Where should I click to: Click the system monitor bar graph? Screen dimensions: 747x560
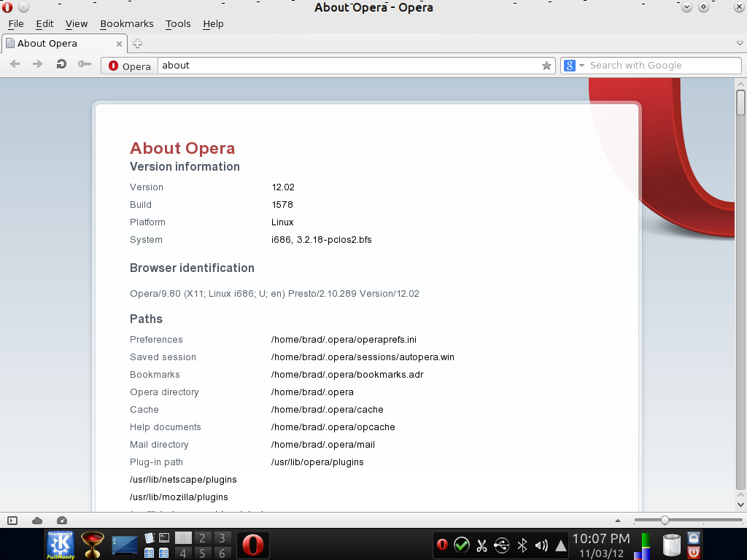(642, 545)
